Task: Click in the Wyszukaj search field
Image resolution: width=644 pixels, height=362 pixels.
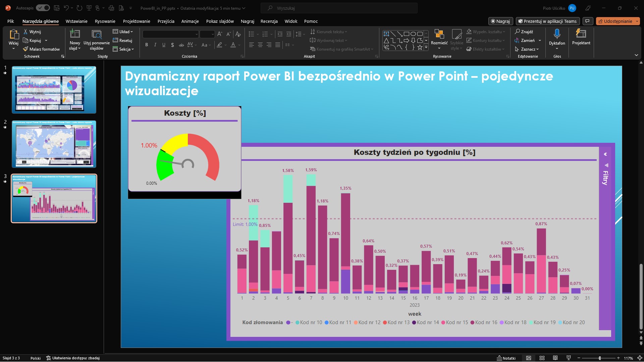Action: [x=339, y=8]
